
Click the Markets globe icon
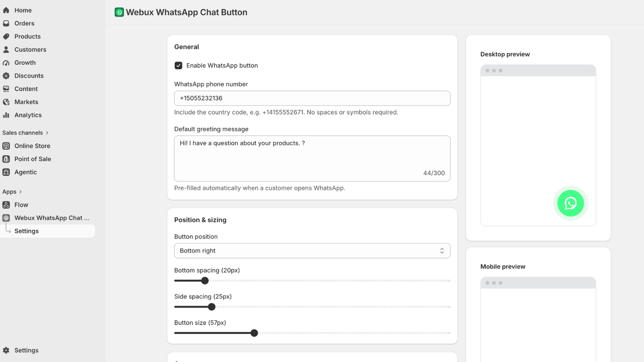(x=6, y=102)
